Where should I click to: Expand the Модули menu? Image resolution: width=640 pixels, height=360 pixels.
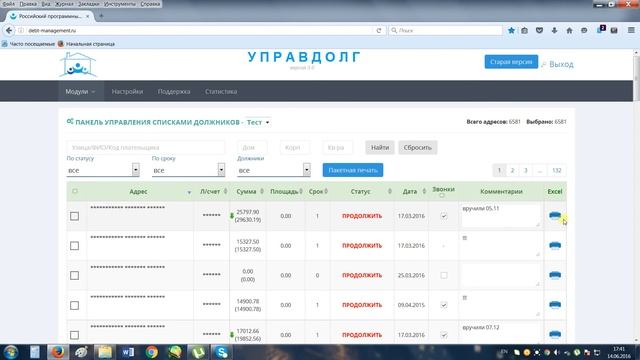coord(80,91)
